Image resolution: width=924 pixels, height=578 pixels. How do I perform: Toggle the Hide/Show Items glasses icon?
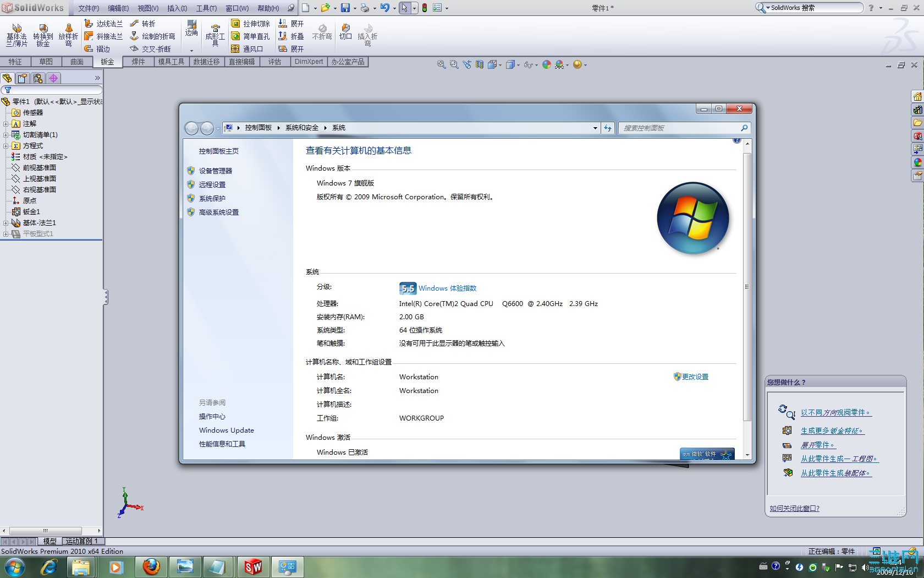[529, 65]
